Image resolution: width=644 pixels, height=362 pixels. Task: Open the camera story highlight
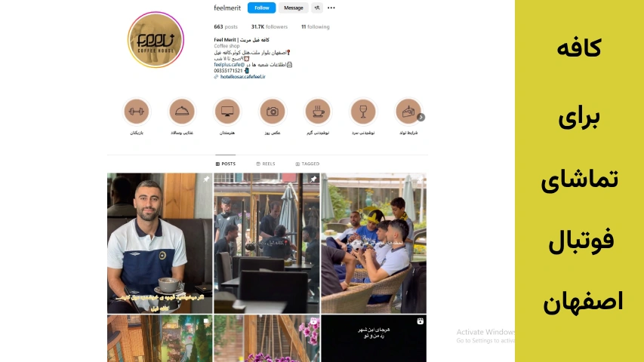click(x=273, y=111)
